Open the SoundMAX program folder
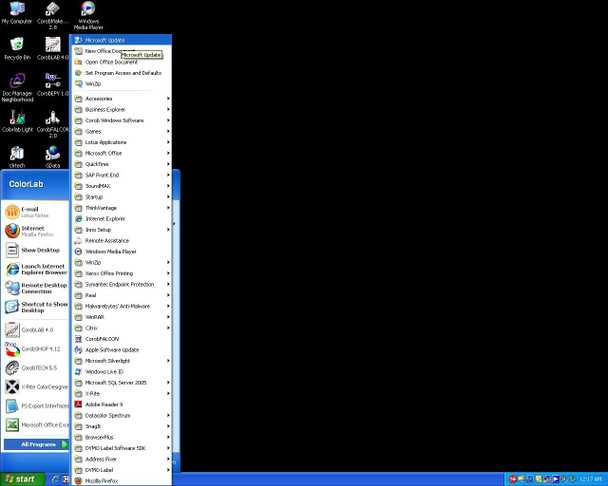 [121, 186]
